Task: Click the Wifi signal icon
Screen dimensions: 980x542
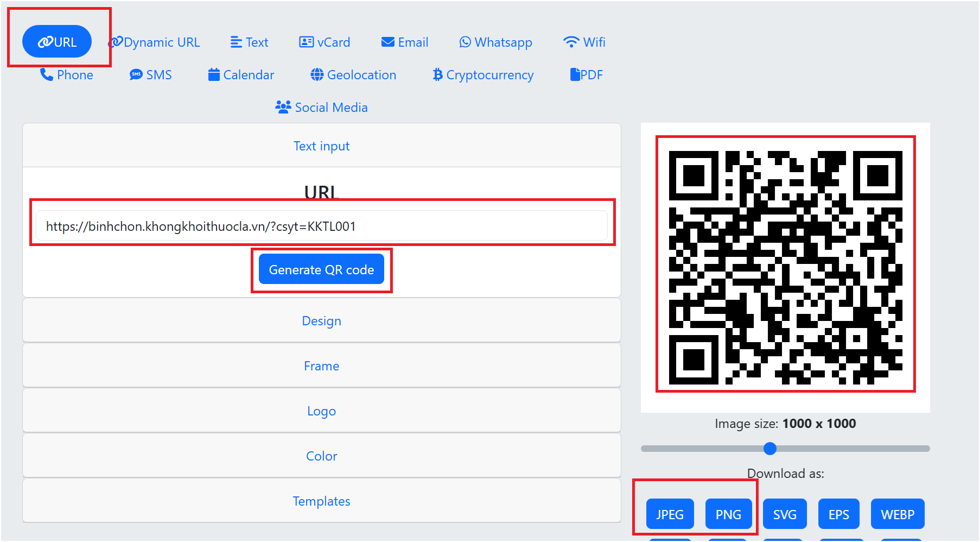Action: [x=571, y=42]
